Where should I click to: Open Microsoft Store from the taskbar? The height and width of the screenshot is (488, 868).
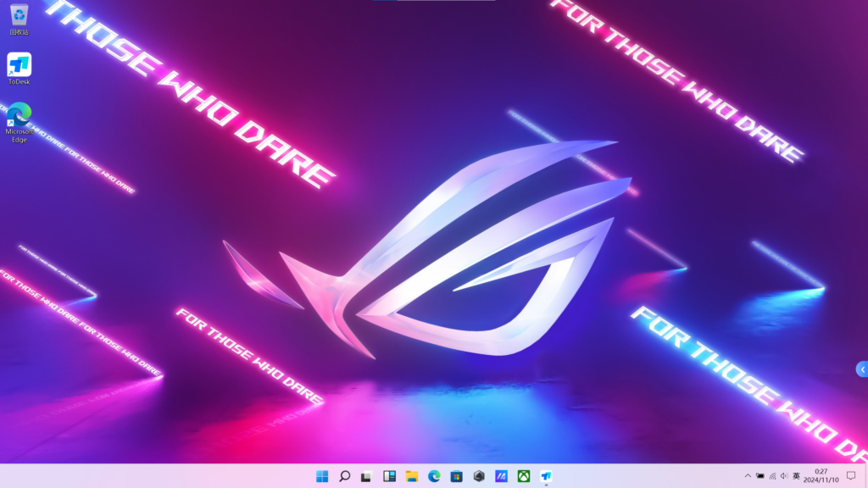point(457,476)
